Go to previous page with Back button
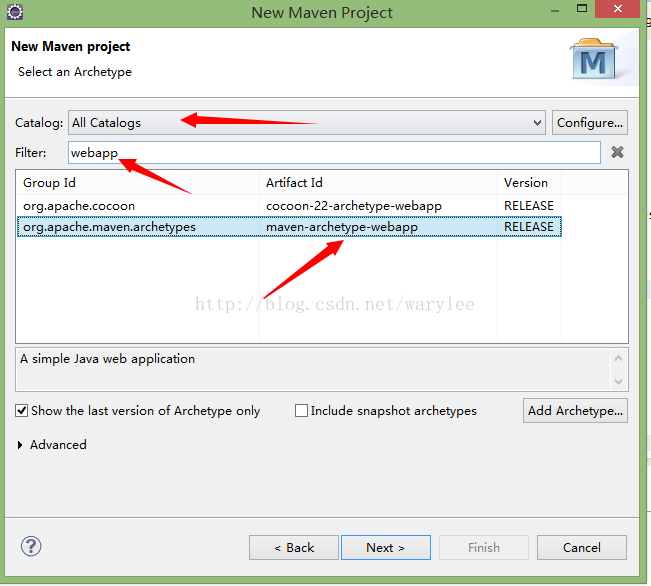651x586 pixels. (x=294, y=548)
